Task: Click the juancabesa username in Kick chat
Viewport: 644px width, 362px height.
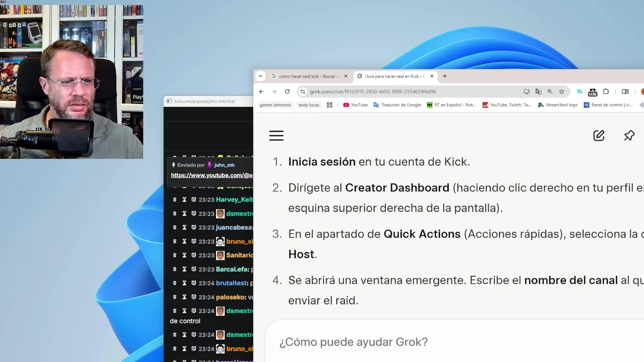Action: [234, 227]
